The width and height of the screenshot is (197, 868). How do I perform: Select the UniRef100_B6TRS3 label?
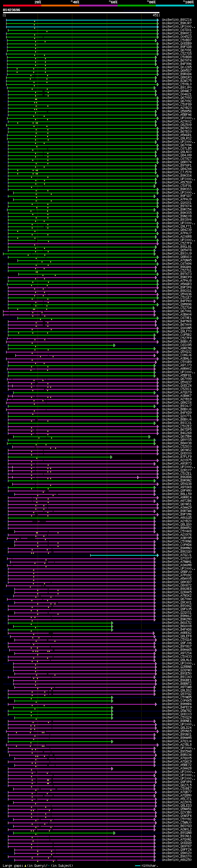(x=177, y=128)
